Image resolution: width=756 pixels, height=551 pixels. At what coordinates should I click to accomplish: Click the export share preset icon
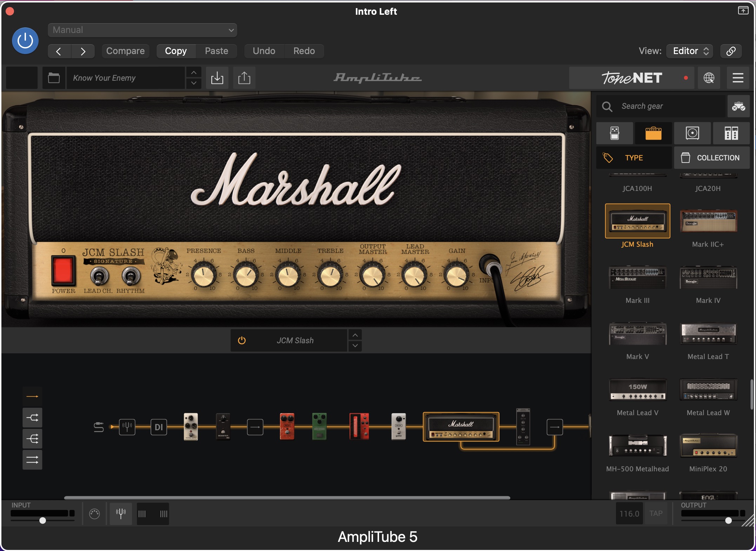[x=244, y=78]
